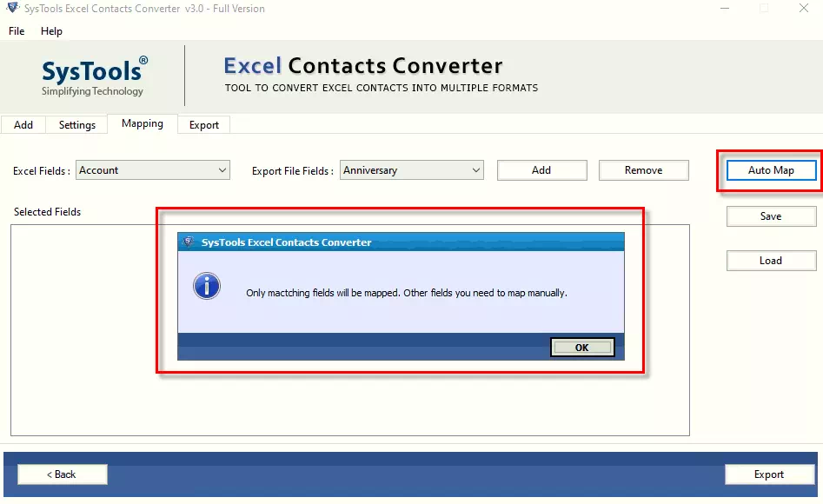Click the bottom Export button
This screenshot has height=504, width=823.
tap(769, 474)
